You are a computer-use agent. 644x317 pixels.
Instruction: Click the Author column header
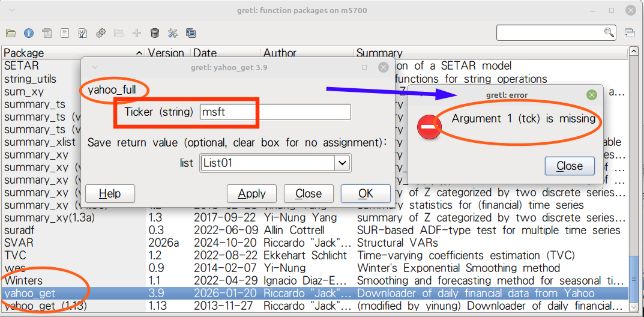pyautogui.click(x=306, y=53)
